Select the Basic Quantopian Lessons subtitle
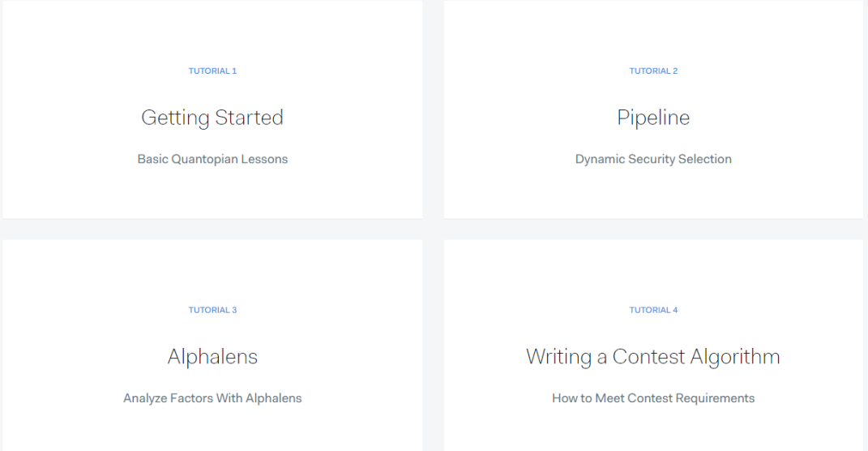This screenshot has width=868, height=451. click(x=212, y=159)
